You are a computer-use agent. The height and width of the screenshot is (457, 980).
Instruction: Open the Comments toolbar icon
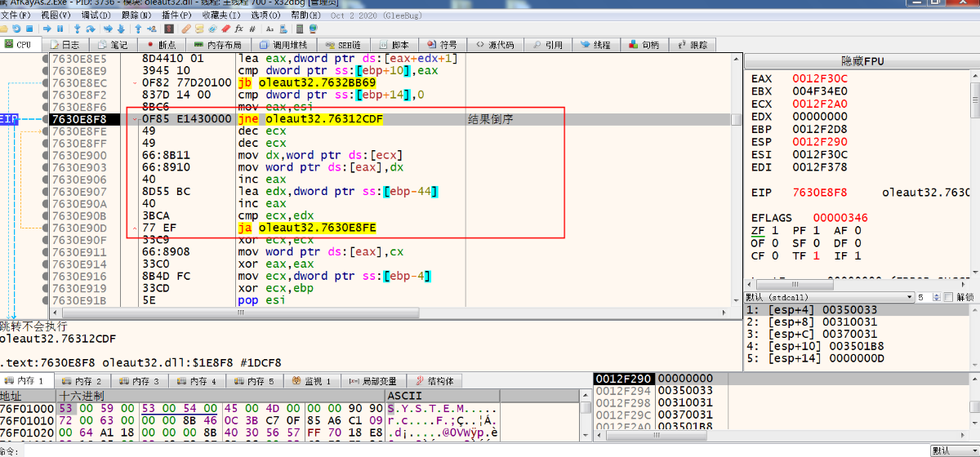tap(199, 29)
